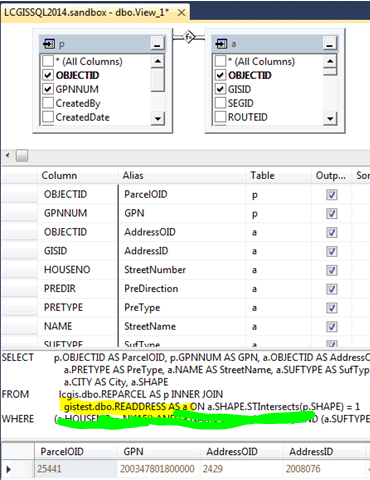Select the GPNNUM column cell

(x=77, y=213)
